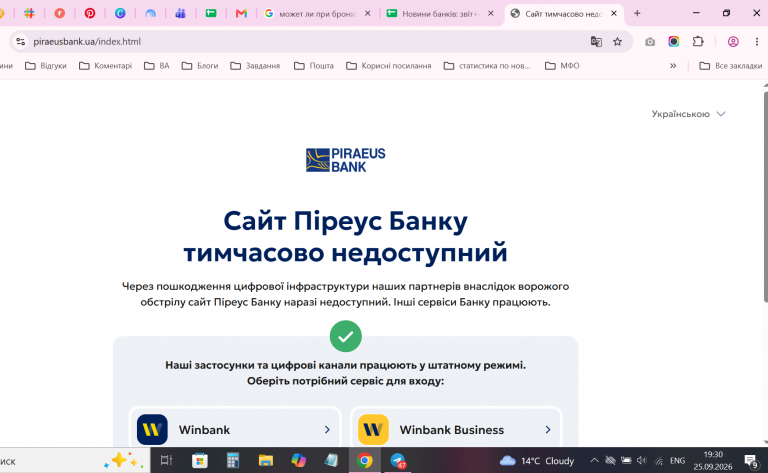The image size is (768, 473).
Task: Translate this page using the translate icon
Action: pos(596,42)
